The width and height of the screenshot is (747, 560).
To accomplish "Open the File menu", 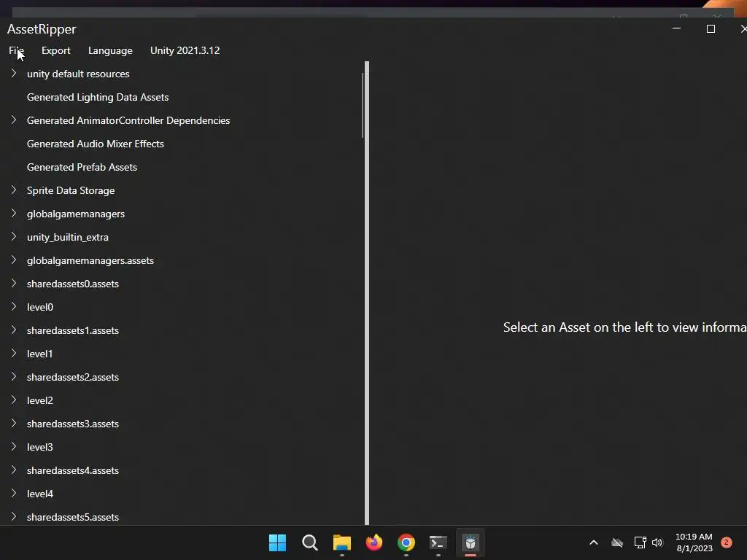I will click(x=16, y=50).
